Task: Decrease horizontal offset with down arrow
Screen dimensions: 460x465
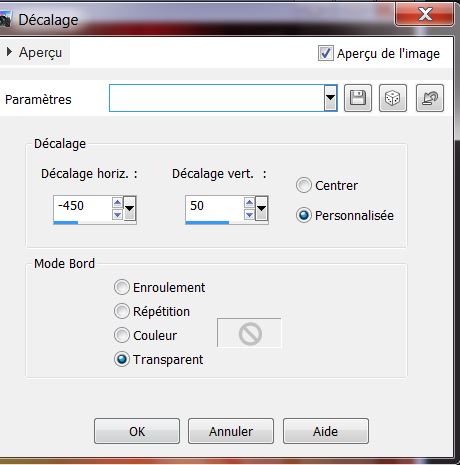Action: (x=117, y=214)
